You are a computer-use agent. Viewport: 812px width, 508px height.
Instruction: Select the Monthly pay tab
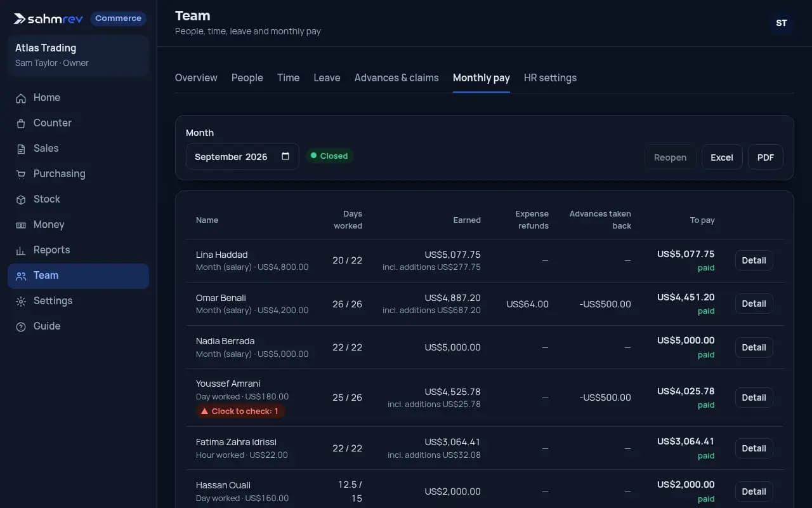click(481, 77)
